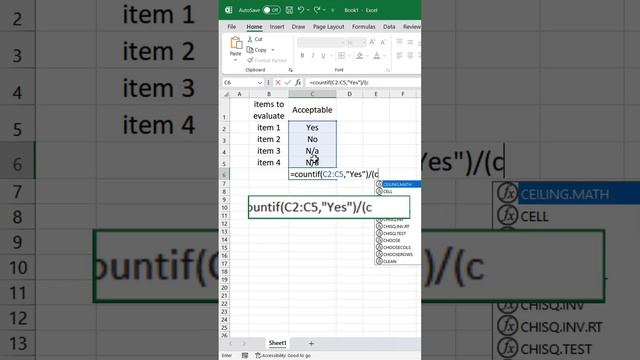The width and height of the screenshot is (640, 360).
Task: Toggle Underline formatting
Action: pos(323,56)
